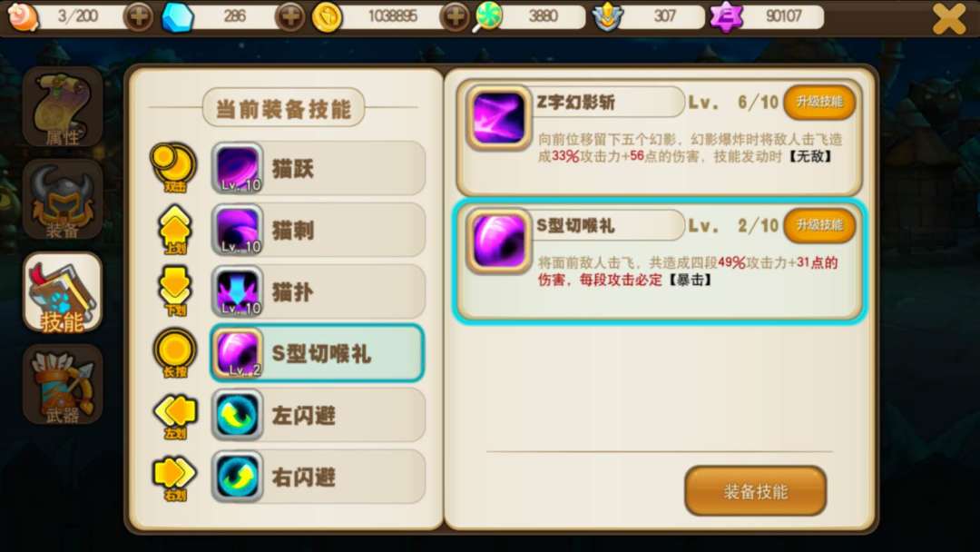The image size is (980, 552).
Task: Select the 右闪避 dodge skill slot
Action: pyautogui.click(x=318, y=477)
